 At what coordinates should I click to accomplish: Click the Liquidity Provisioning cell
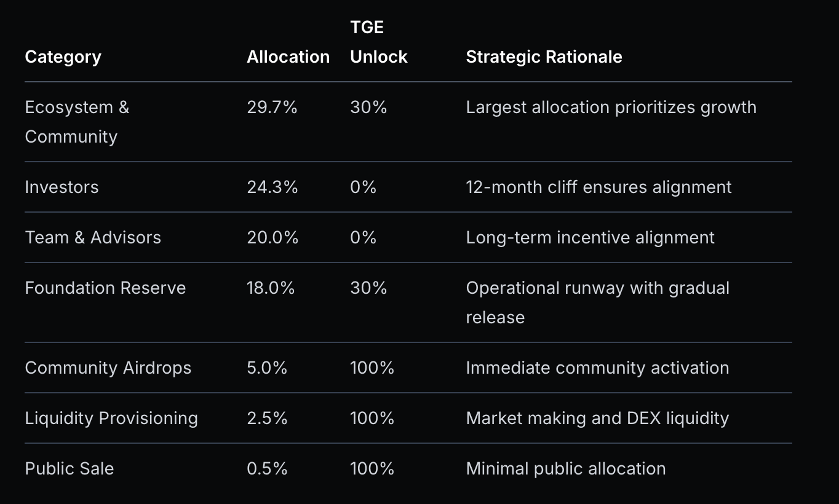(x=111, y=418)
